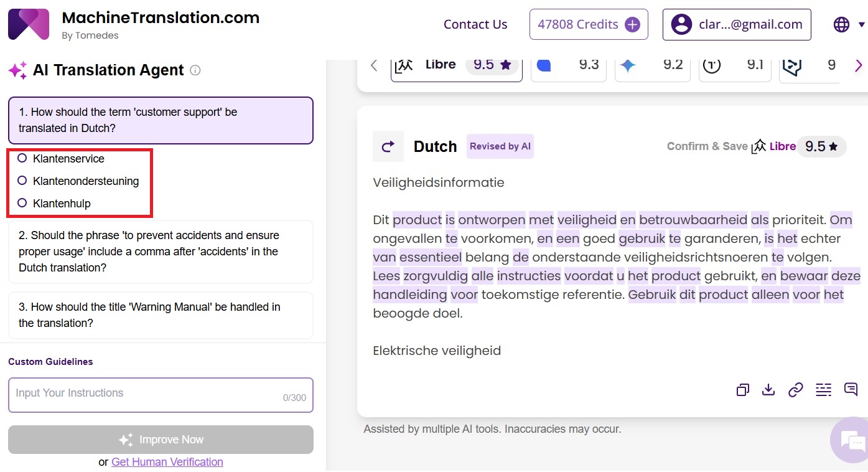Select the Libre 9.5 engine tab

click(456, 65)
